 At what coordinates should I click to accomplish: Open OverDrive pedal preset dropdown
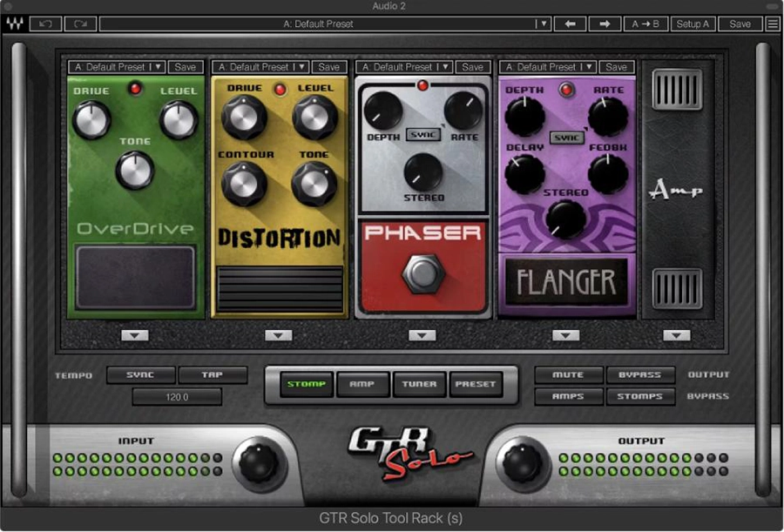117,66
